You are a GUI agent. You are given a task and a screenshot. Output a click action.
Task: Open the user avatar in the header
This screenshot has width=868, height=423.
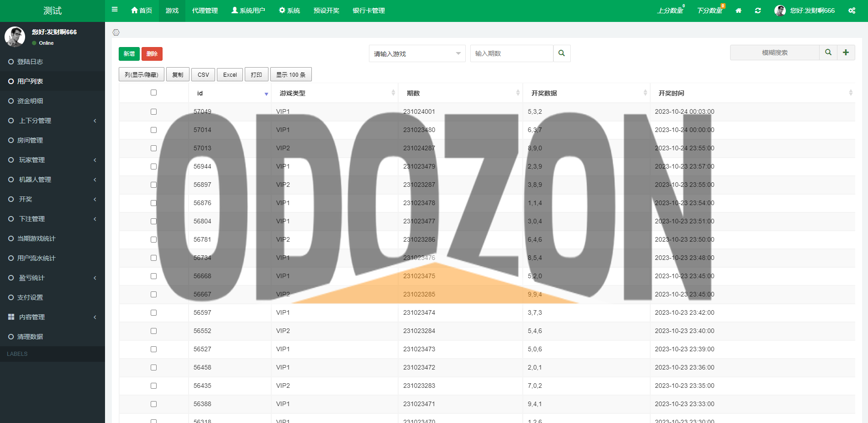[x=780, y=11]
